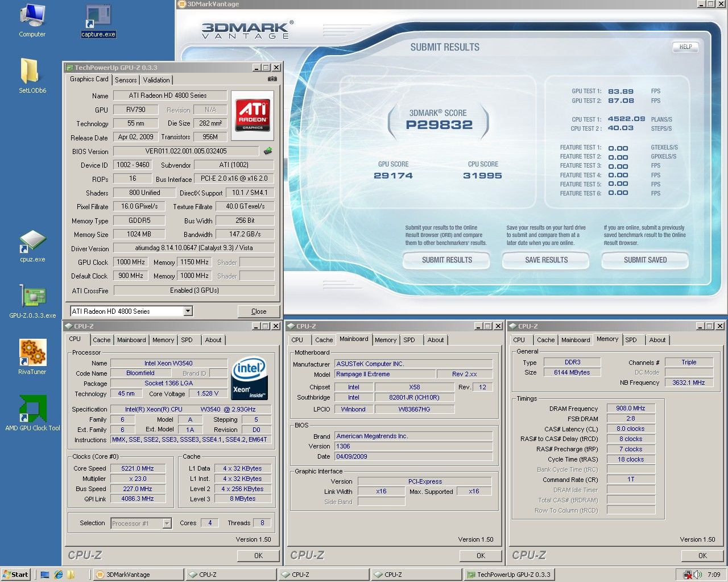Click the volume speaker tray icon

(x=698, y=575)
